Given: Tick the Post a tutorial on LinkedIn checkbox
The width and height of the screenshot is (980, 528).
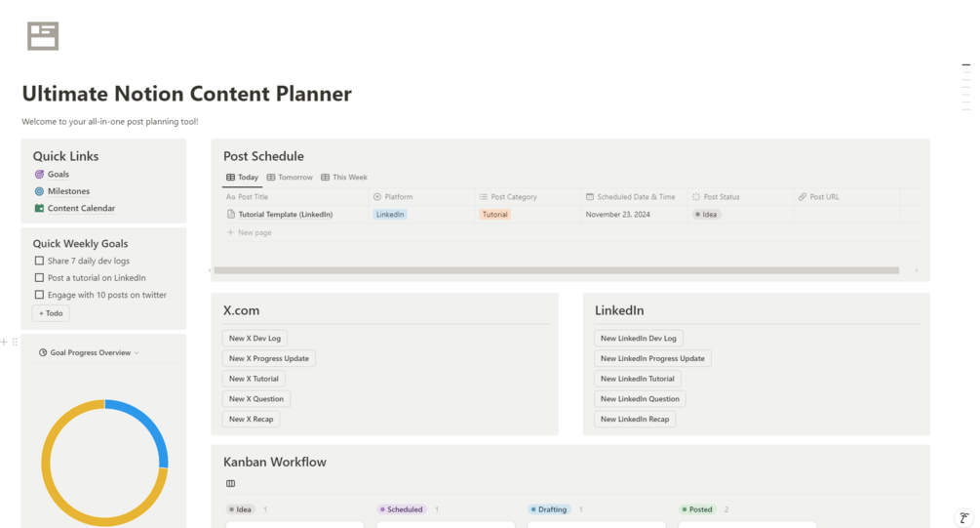Looking at the screenshot, I should click(39, 278).
